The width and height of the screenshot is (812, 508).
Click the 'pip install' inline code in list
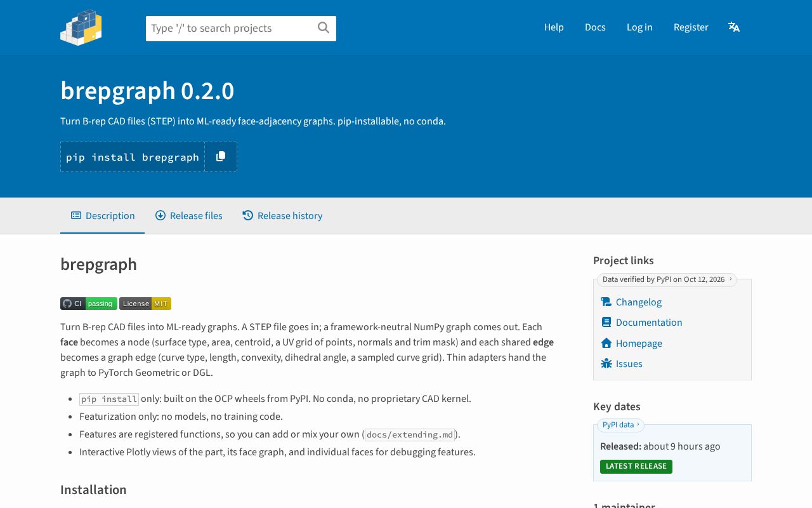(109, 399)
